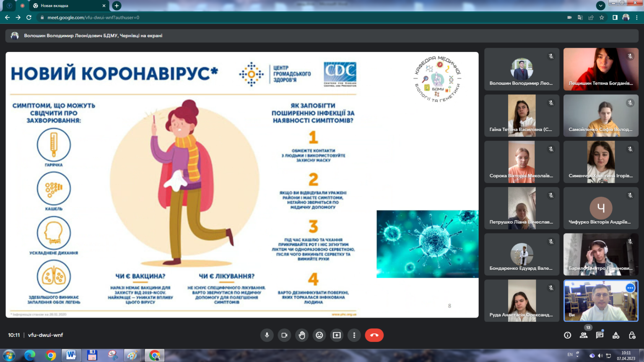
Task: Show the participants people panel
Action: pyautogui.click(x=584, y=335)
